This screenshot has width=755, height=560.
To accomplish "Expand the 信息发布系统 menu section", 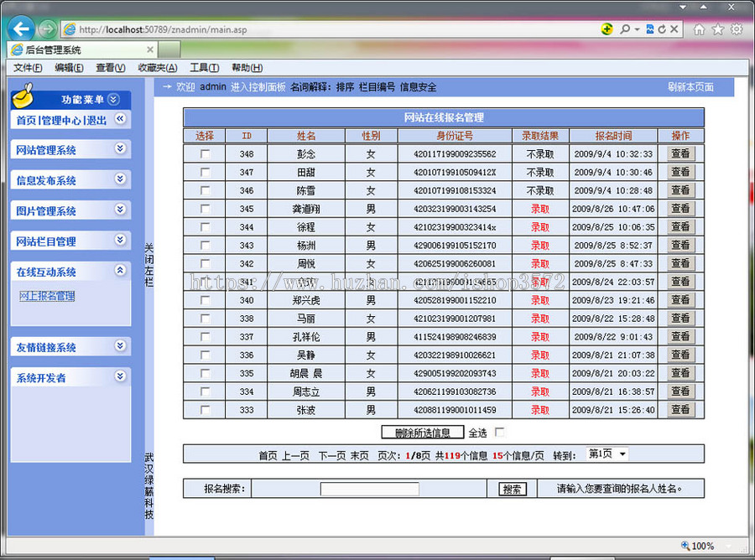I will tap(120, 179).
